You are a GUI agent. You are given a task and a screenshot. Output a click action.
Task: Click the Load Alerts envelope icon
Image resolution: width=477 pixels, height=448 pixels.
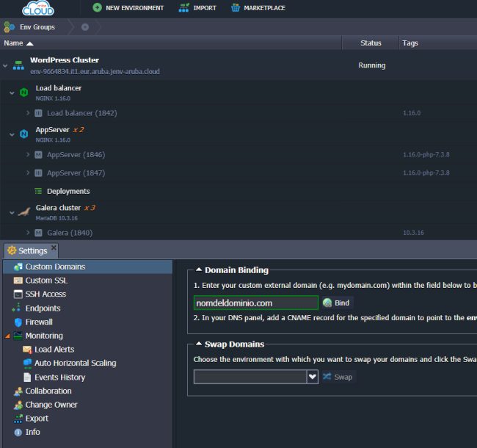27,350
